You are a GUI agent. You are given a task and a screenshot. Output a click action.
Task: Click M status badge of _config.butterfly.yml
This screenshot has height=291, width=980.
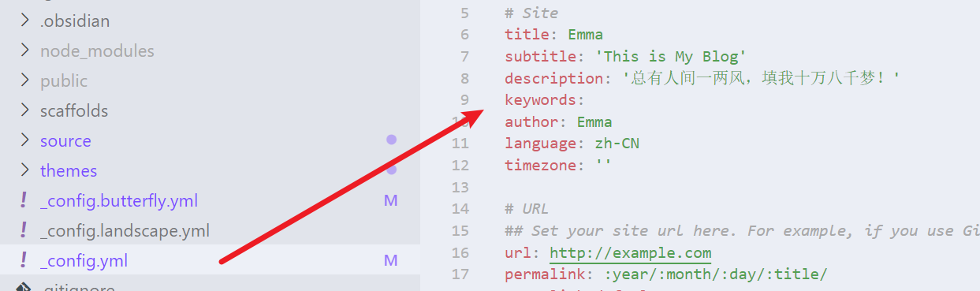390,201
